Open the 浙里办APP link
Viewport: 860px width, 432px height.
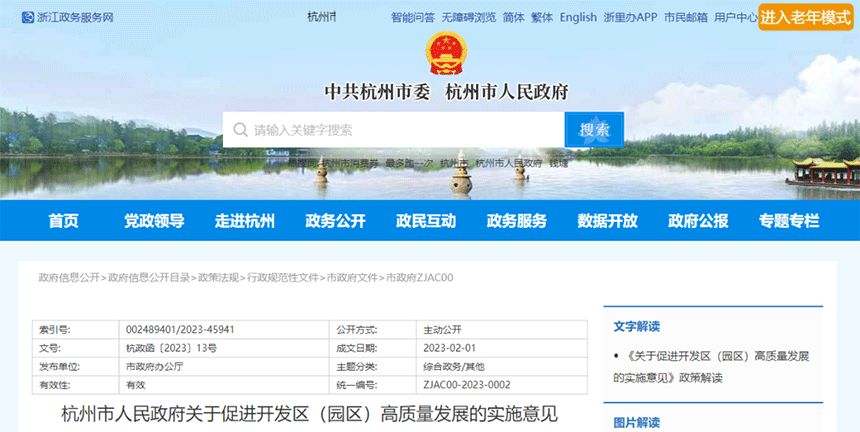[x=631, y=17]
